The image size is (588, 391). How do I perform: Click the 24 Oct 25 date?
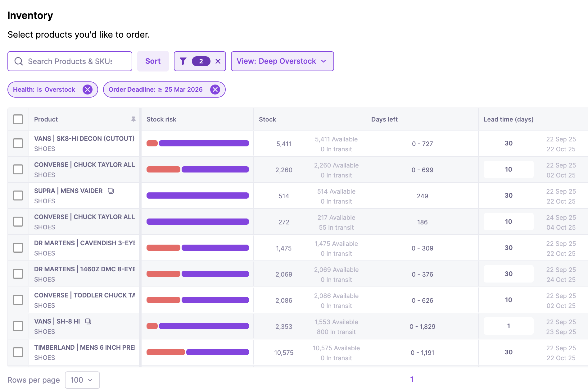click(x=561, y=280)
